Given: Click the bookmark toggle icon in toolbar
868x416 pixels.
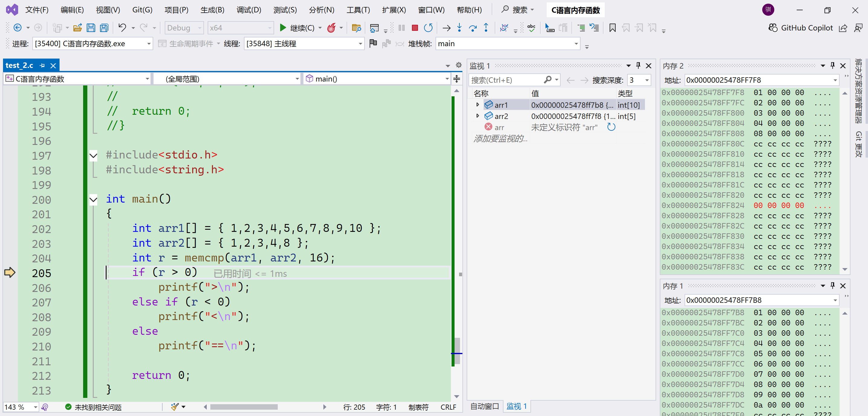Looking at the screenshot, I should coord(612,28).
